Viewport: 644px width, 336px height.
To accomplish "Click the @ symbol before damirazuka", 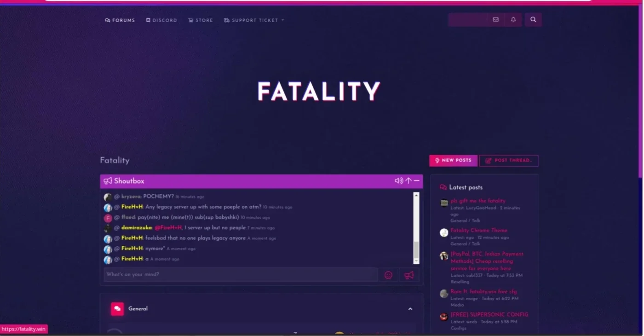I will (x=117, y=228).
